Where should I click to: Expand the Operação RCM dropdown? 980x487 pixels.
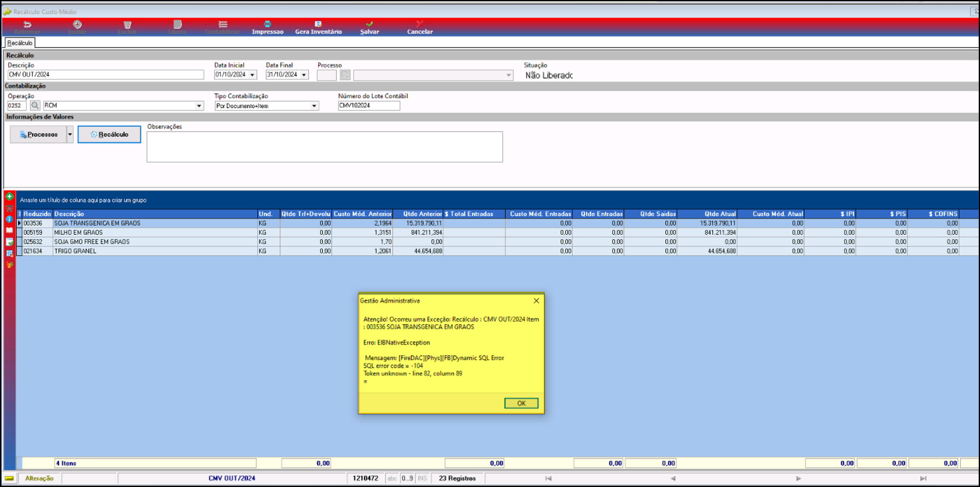pos(199,106)
